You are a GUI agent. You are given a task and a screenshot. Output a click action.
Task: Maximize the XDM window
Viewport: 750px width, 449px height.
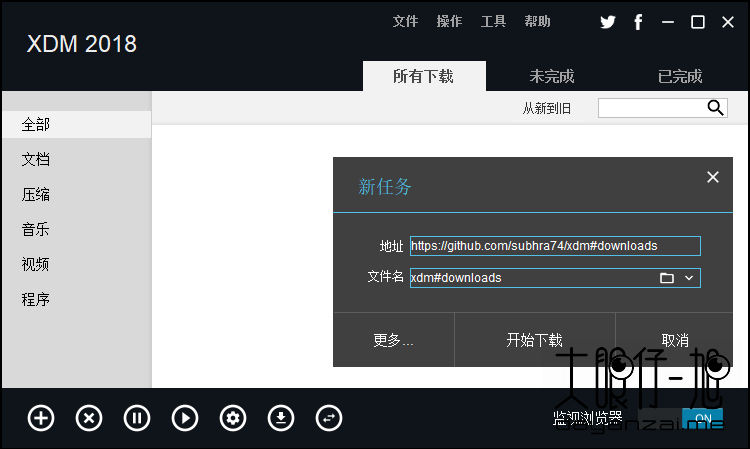[x=698, y=22]
